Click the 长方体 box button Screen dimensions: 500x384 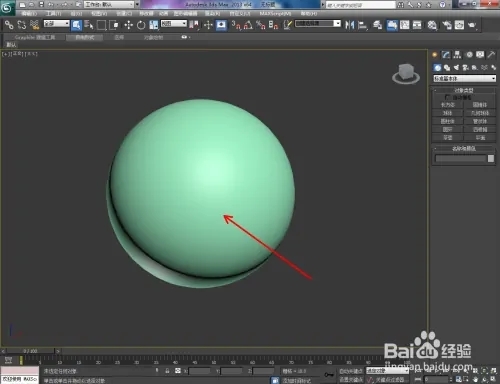[x=448, y=105]
